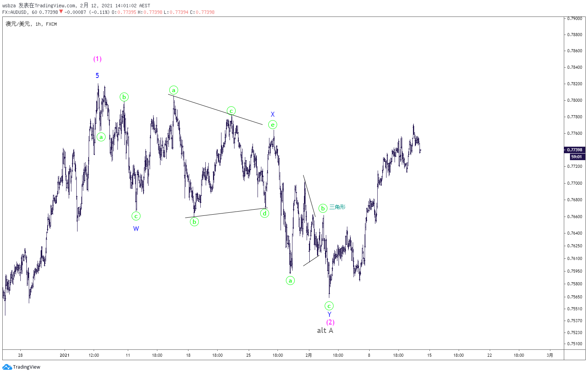Screen dimensions: 588x374
Task: Click the current price tag 0.77398 on the axis
Action: click(x=575, y=150)
